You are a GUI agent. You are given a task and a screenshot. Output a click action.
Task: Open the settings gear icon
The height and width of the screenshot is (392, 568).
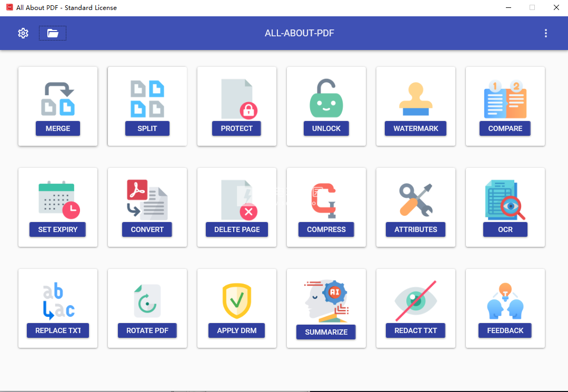click(23, 33)
